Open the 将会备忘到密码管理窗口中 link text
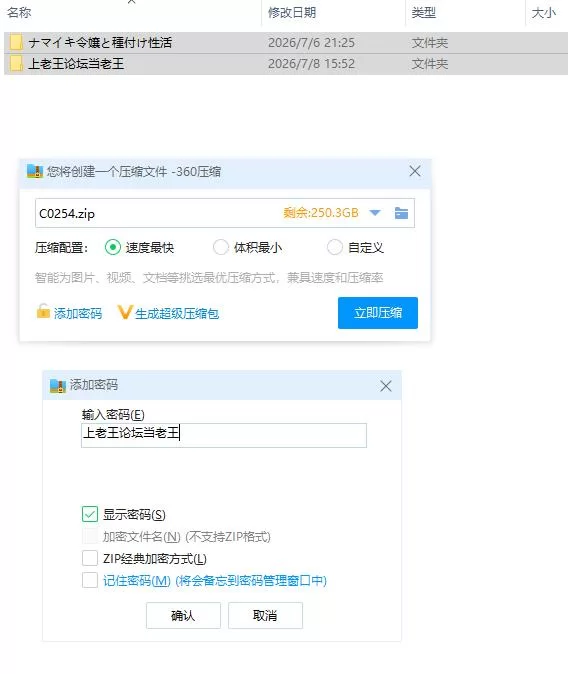This screenshot has width=569, height=674. (x=251, y=581)
